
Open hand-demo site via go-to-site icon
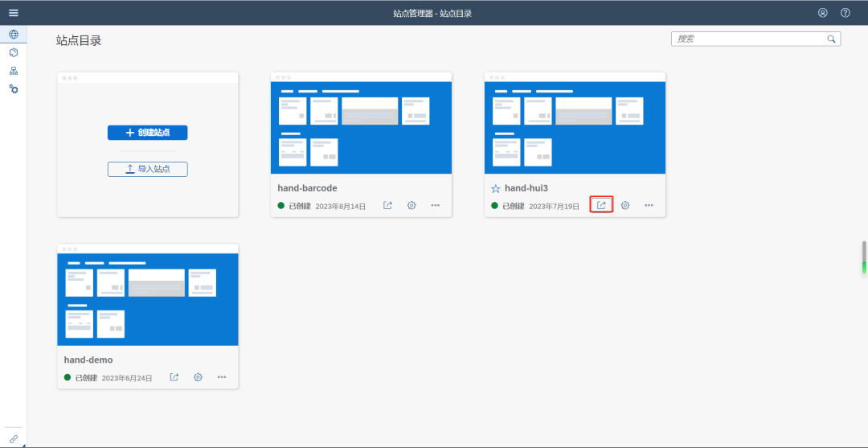click(x=174, y=377)
